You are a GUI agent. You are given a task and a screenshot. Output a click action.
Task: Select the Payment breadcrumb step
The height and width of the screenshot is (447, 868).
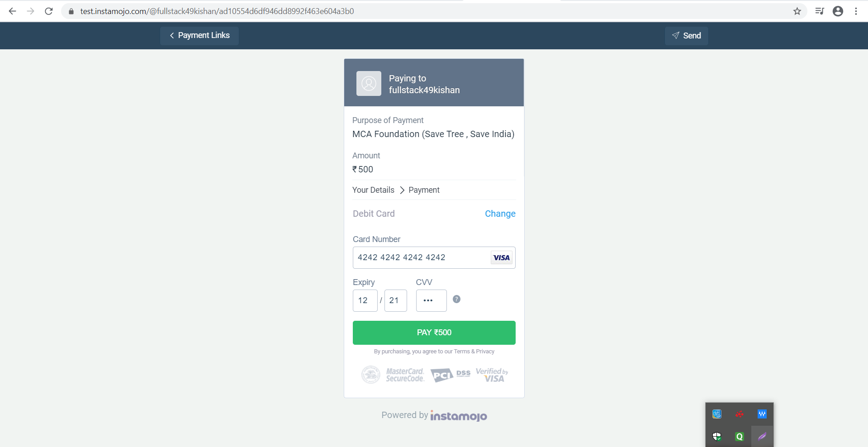424,190
